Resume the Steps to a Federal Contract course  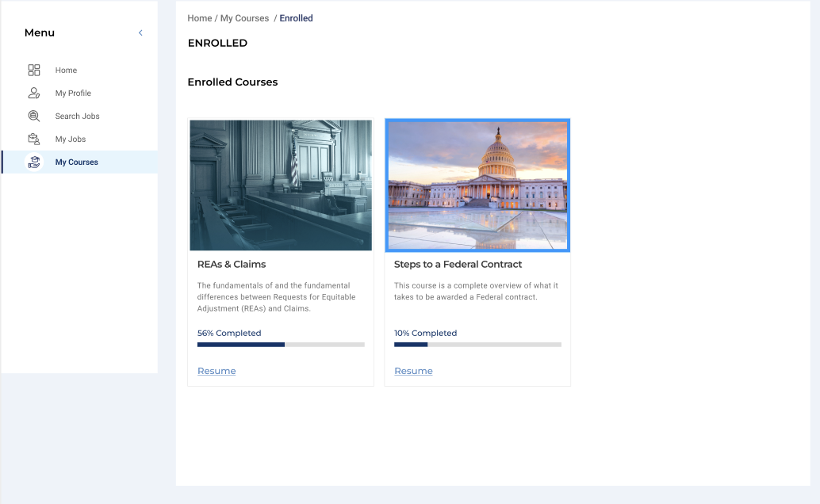(x=413, y=371)
